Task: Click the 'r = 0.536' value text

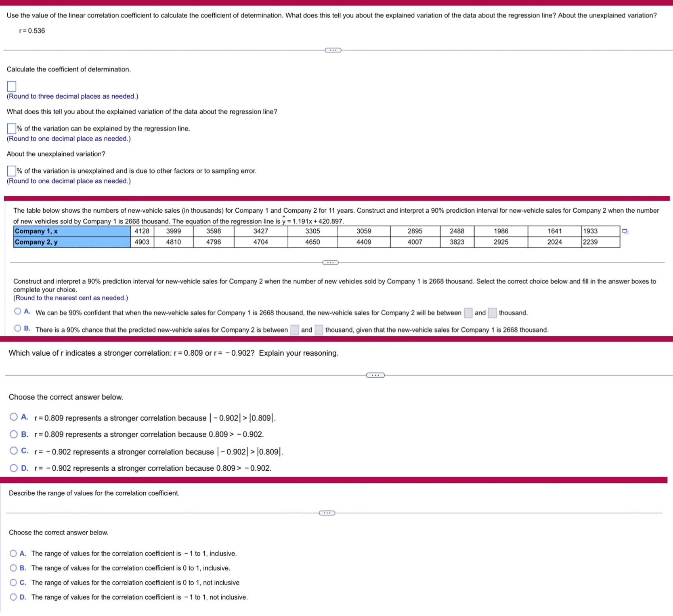Action: (x=32, y=31)
